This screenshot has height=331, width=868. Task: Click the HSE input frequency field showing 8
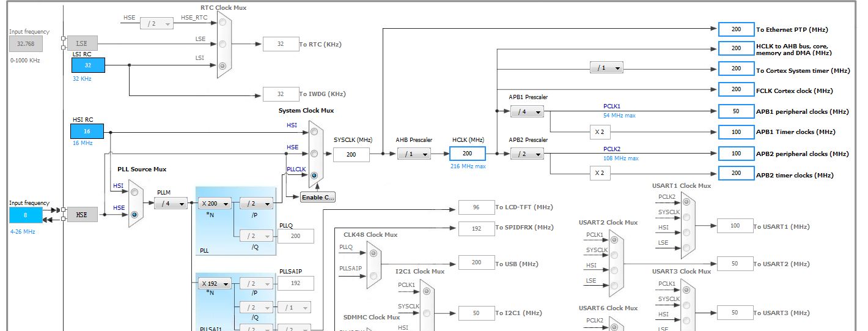(26, 215)
